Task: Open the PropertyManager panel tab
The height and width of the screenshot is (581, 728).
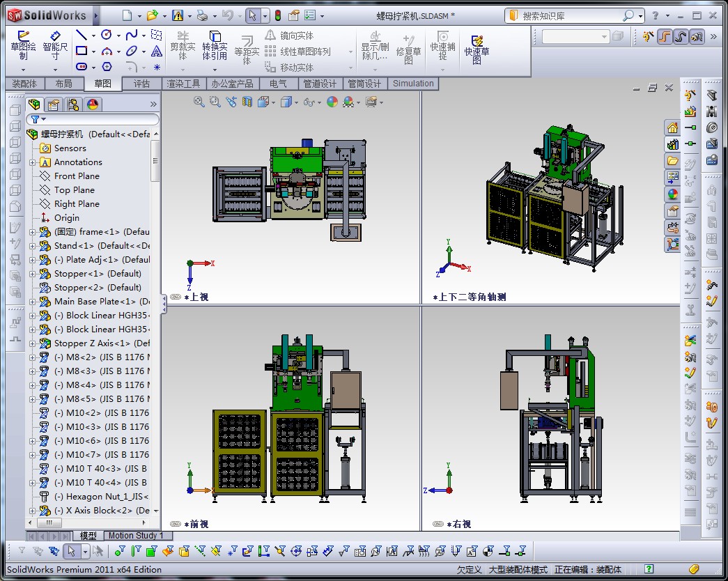Action: [x=54, y=104]
